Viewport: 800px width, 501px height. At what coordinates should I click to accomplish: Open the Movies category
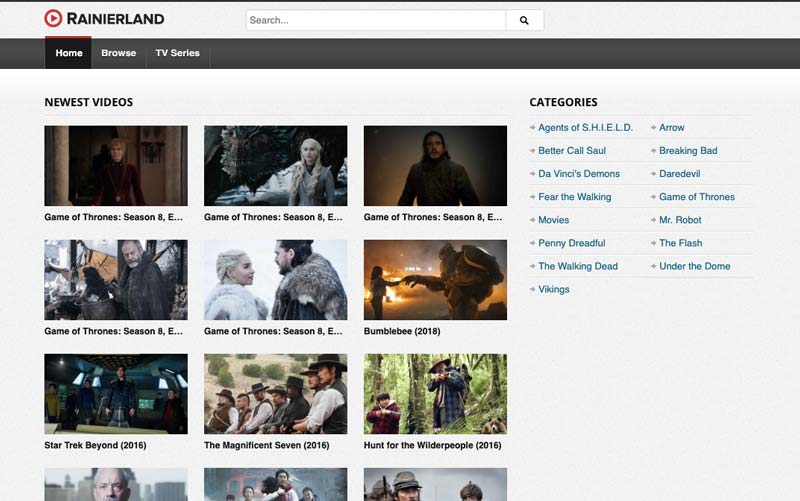point(553,220)
